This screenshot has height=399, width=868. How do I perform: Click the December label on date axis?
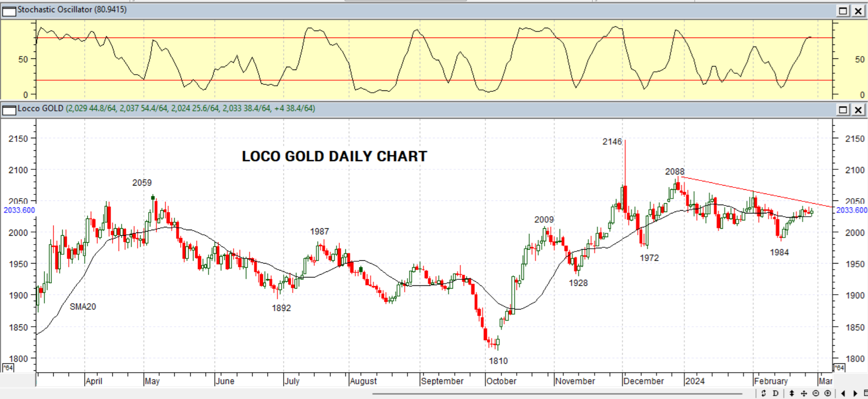point(644,381)
